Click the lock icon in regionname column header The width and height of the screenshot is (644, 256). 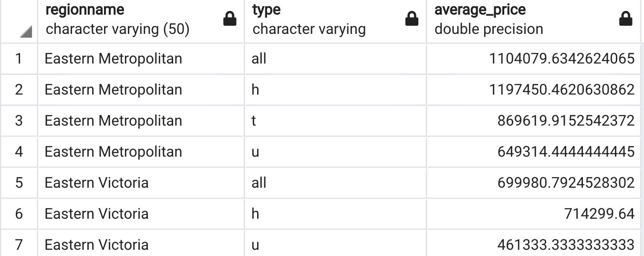click(x=230, y=20)
